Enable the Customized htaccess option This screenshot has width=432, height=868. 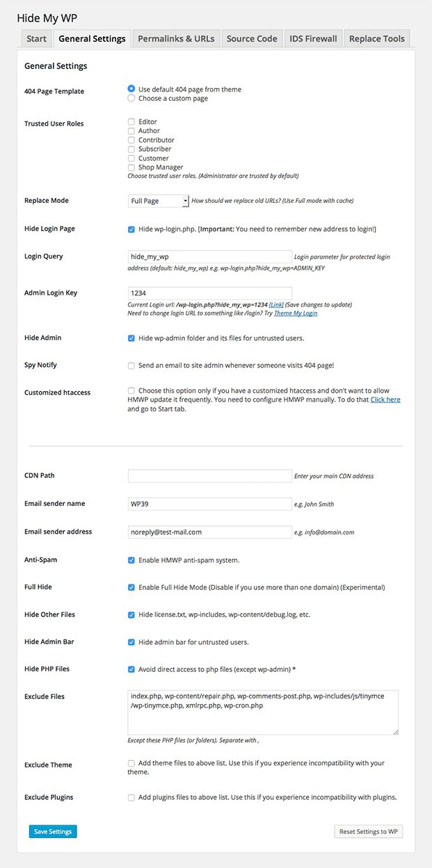click(131, 391)
